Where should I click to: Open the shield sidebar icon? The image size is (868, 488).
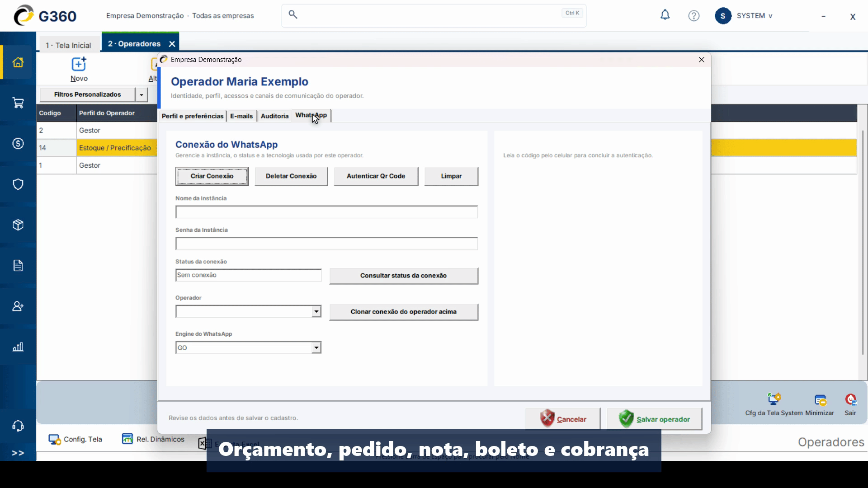[18, 184]
